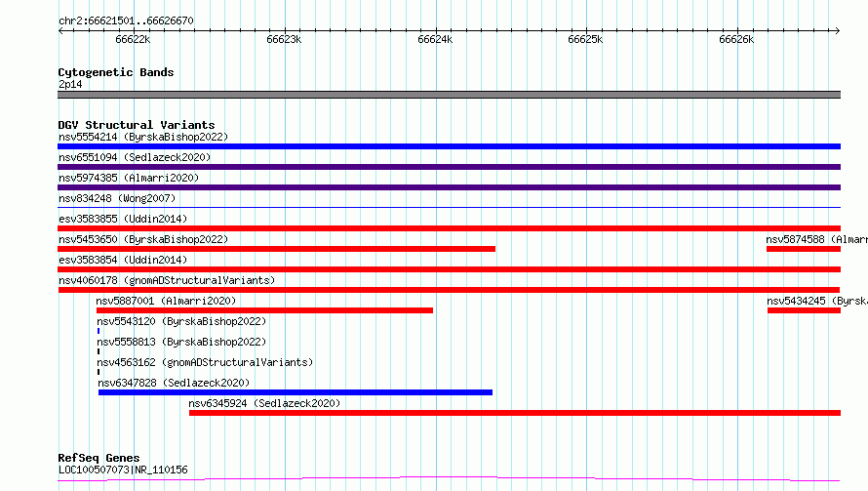
Task: Open the DGV Structural Variants track title
Action: click(137, 125)
